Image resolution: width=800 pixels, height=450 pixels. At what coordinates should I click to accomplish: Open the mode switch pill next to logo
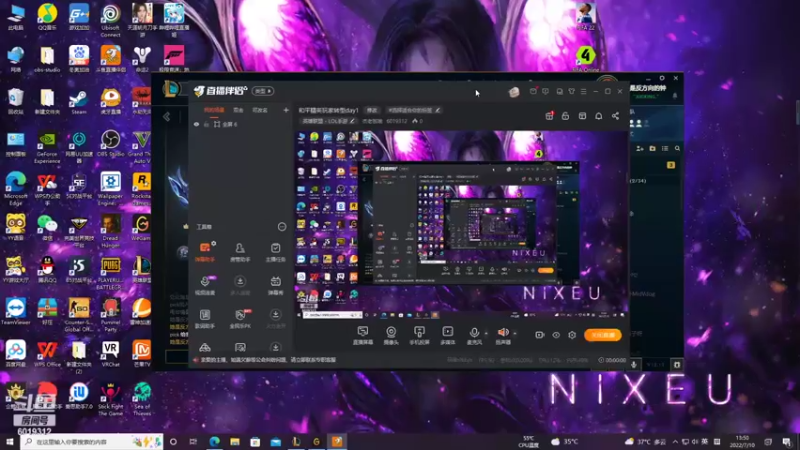(263, 91)
